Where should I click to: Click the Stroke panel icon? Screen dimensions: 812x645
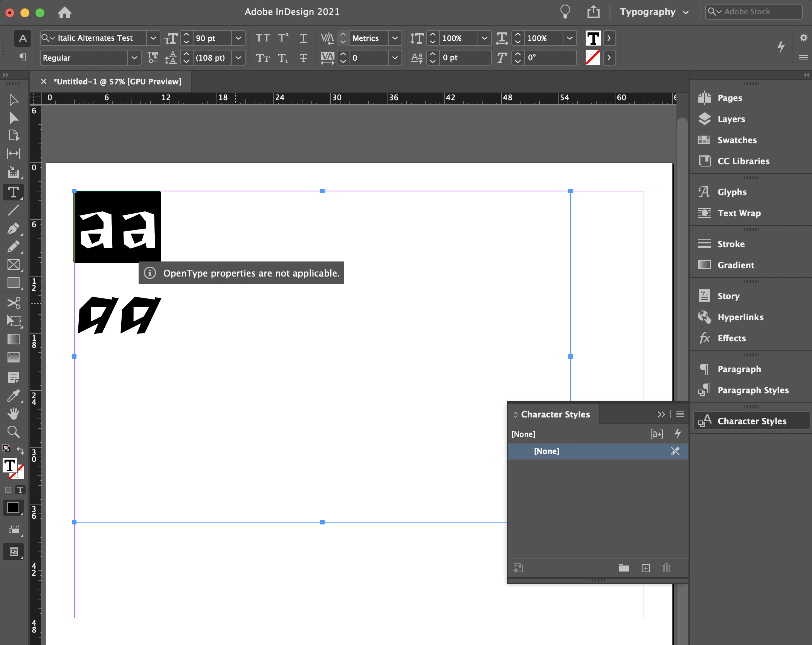tap(705, 244)
